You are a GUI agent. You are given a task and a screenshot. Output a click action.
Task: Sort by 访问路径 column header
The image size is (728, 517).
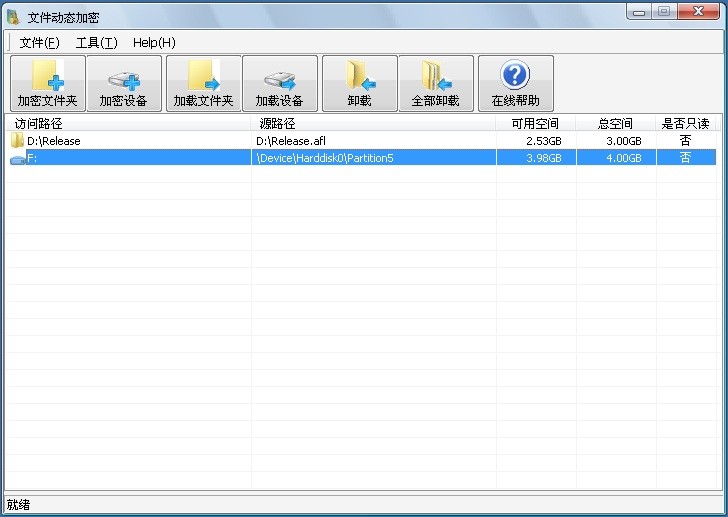(130, 123)
